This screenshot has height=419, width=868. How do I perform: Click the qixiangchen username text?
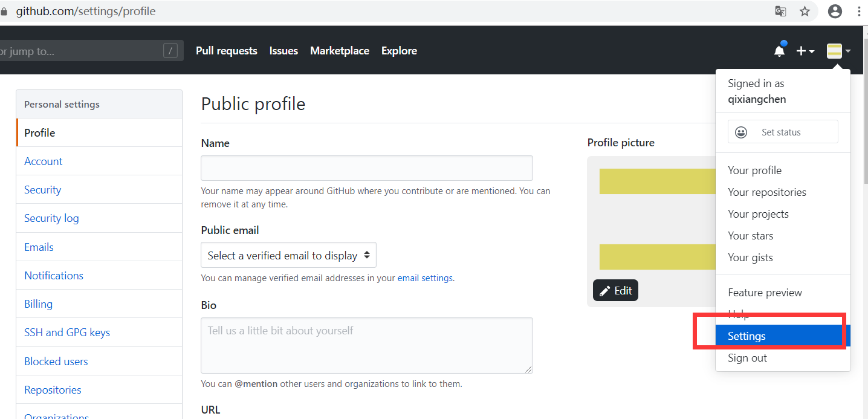click(x=757, y=99)
